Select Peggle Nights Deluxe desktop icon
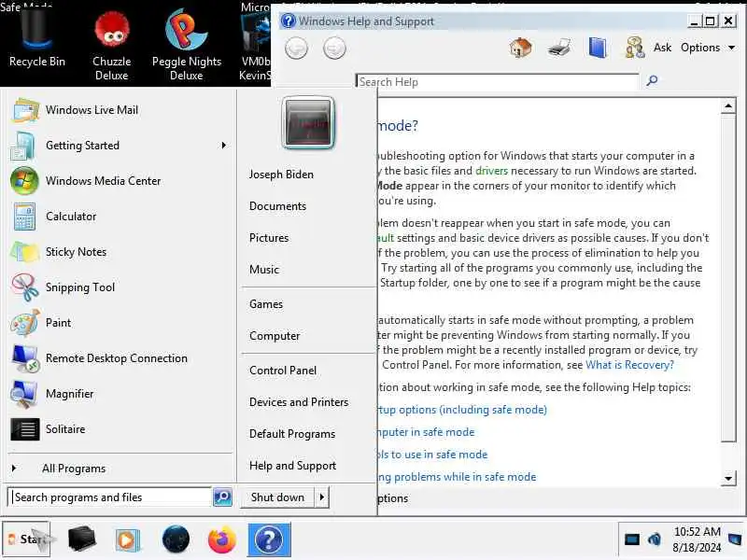Screen dimensions: 747x560 tap(186, 45)
